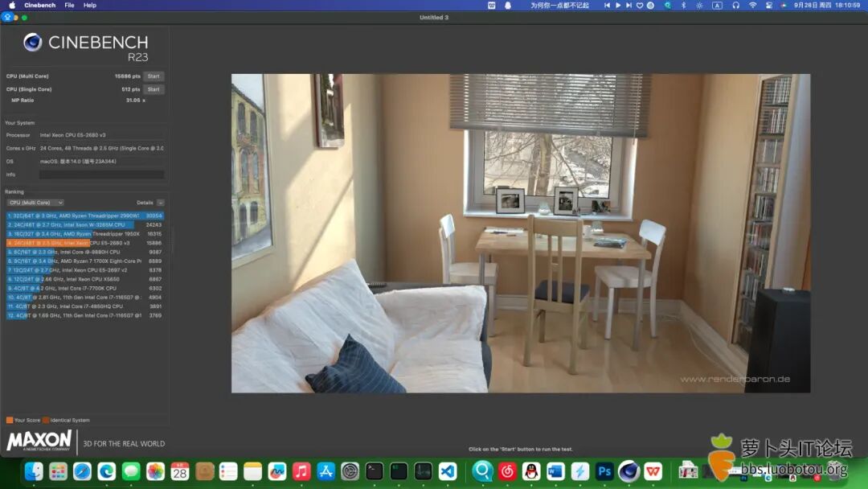The image size is (868, 489).
Task: Open Photoshop from the dock
Action: click(604, 471)
